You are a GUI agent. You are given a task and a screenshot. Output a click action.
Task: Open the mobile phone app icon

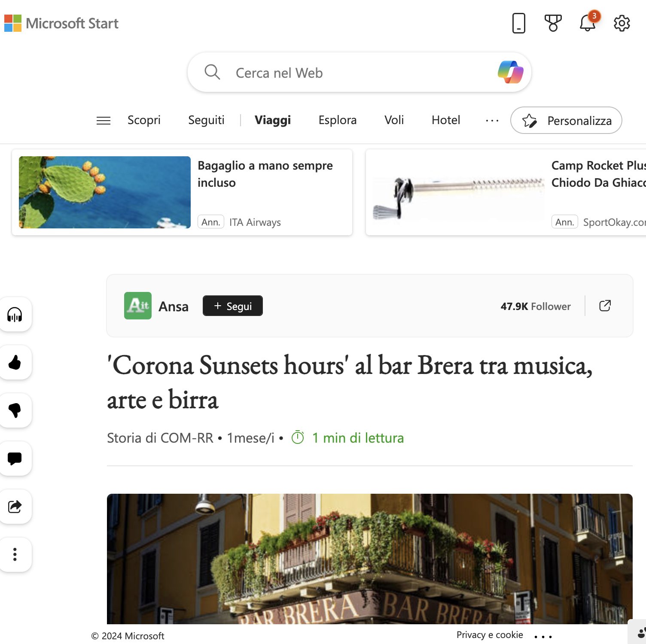pyautogui.click(x=519, y=23)
